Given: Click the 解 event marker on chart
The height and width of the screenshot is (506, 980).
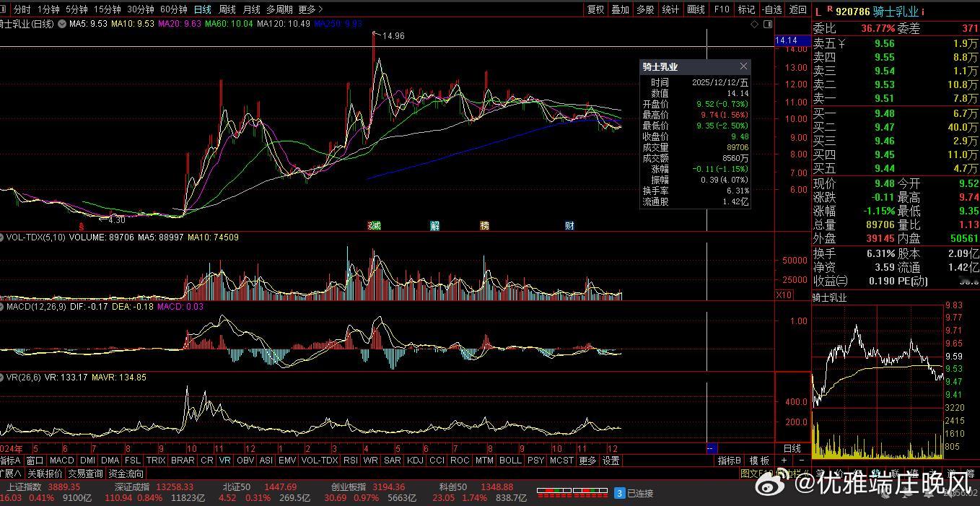Looking at the screenshot, I should pyautogui.click(x=434, y=225).
